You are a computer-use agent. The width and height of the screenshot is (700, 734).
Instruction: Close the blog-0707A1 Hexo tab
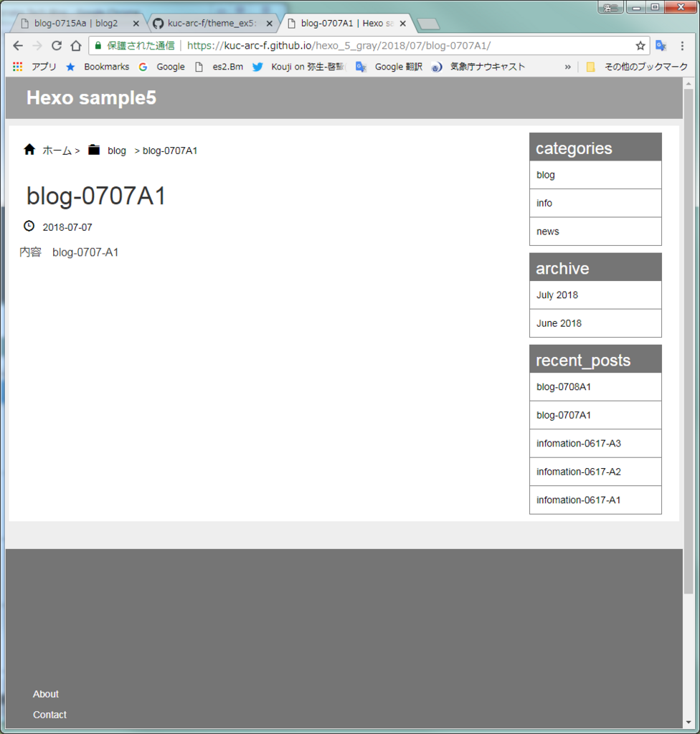[x=402, y=24]
